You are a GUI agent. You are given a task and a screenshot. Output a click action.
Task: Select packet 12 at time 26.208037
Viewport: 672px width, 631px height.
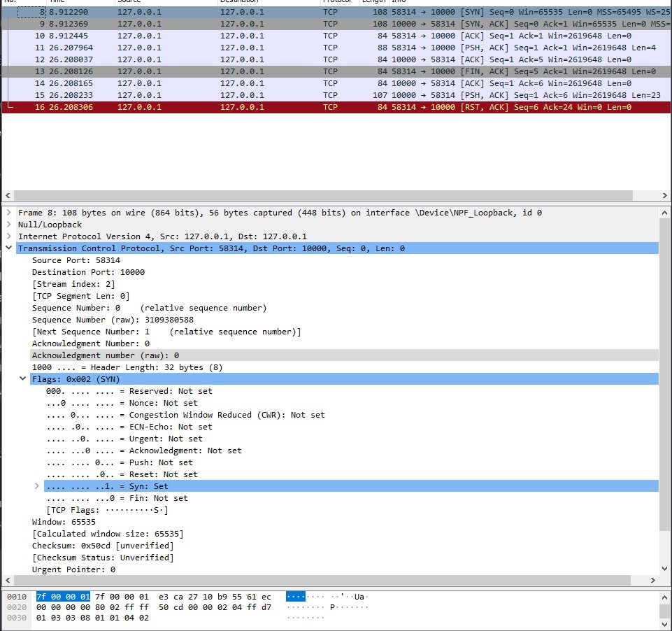click(336, 59)
